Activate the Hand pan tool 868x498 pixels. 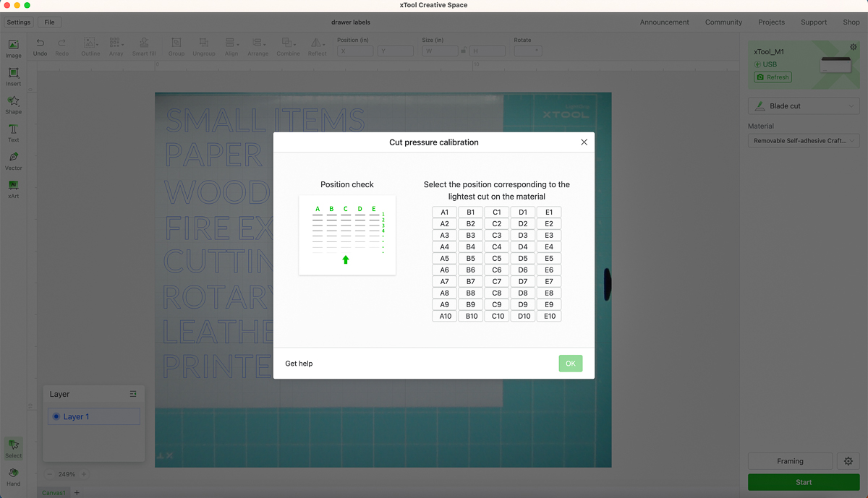(x=13, y=477)
